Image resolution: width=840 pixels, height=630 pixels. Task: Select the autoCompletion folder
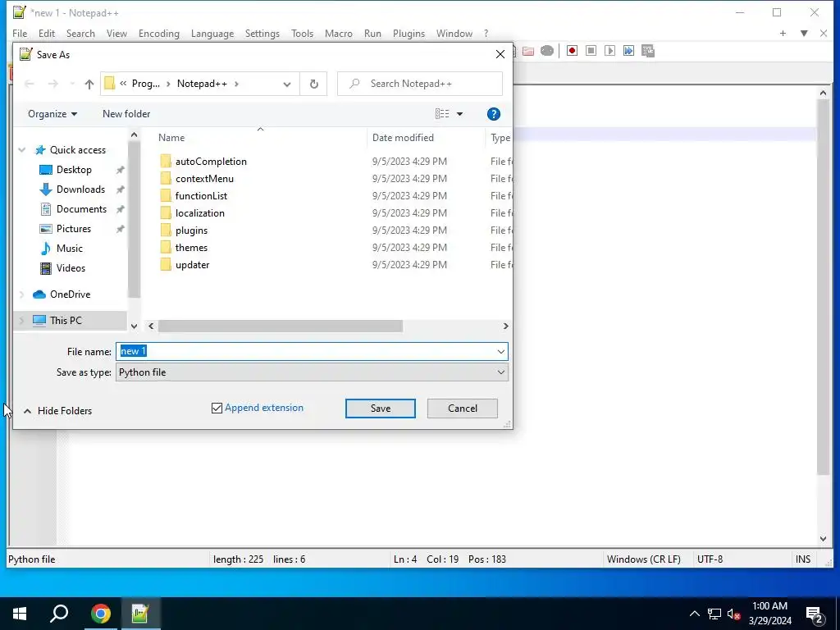tap(211, 162)
